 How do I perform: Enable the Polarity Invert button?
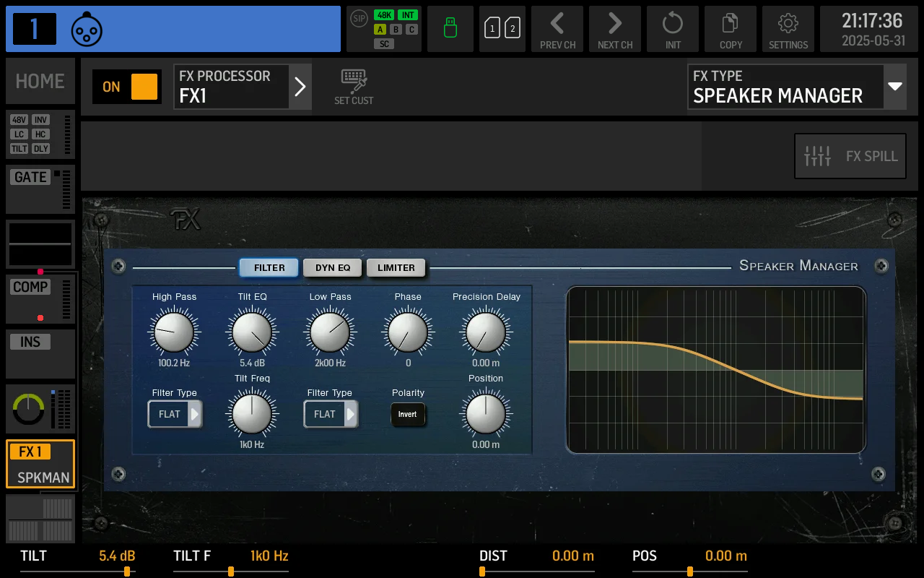(408, 415)
